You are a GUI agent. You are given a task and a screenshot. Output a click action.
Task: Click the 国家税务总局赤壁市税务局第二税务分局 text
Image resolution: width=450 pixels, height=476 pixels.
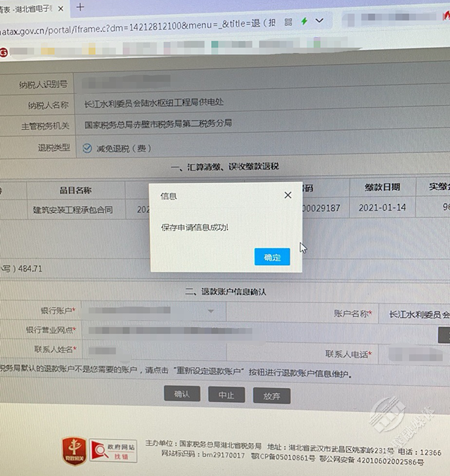tap(158, 124)
